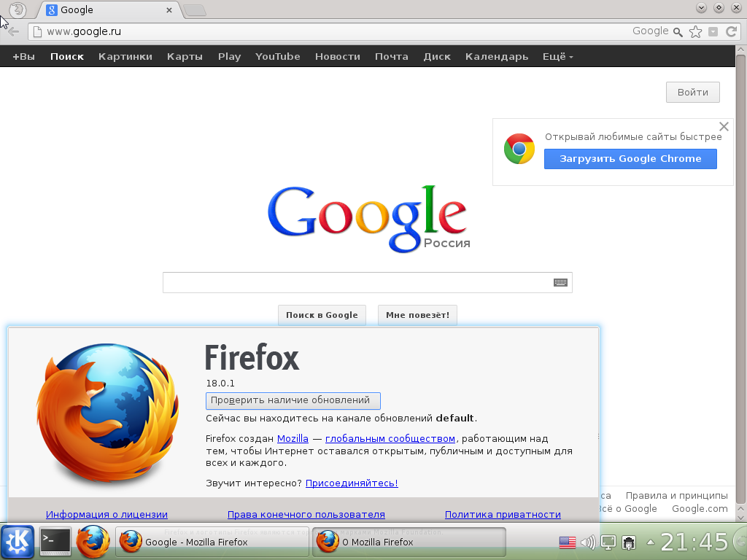Open the bookmarks dropdown beside the star
The image size is (747, 560).
(713, 32)
